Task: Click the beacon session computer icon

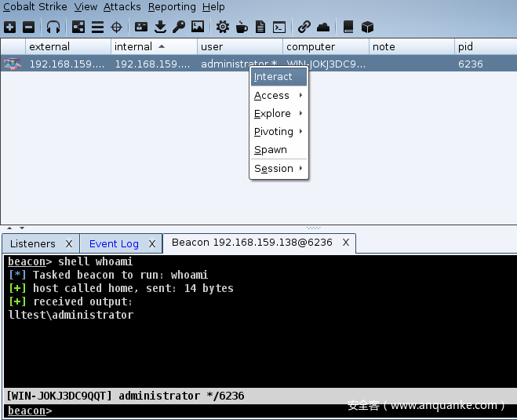Action: 13,64
